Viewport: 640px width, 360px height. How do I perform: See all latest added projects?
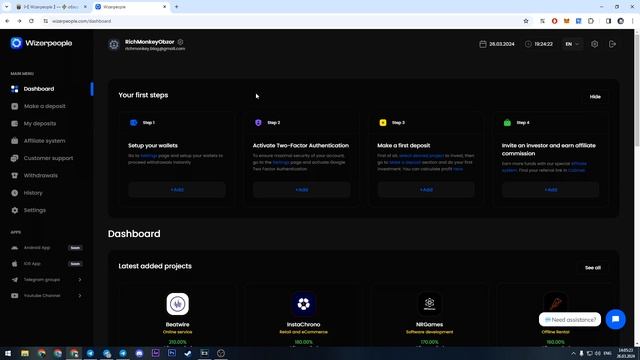[593, 268]
